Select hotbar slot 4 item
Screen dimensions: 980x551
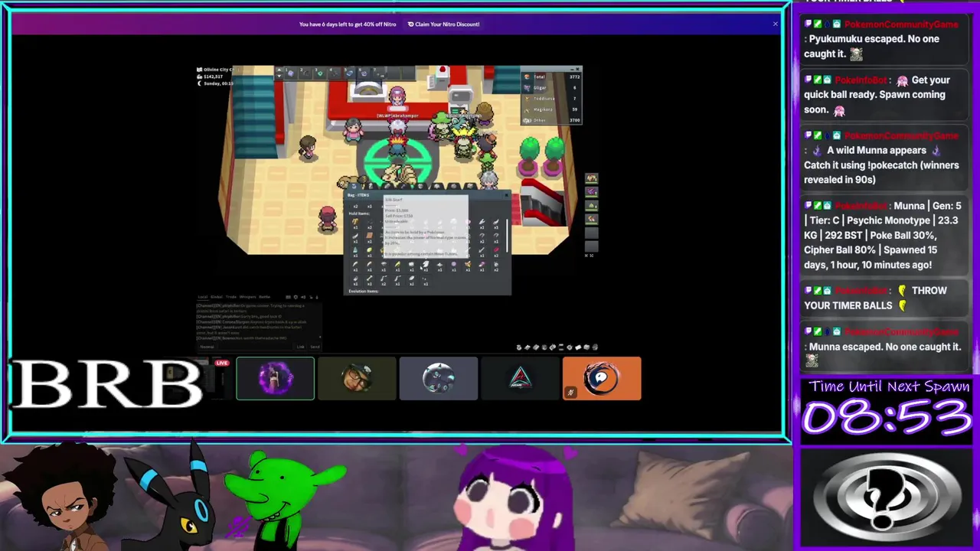pos(335,73)
